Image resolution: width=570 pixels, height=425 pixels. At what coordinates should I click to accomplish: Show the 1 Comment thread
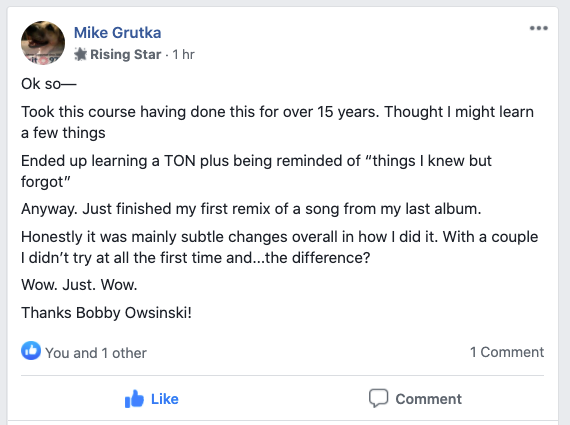(507, 352)
